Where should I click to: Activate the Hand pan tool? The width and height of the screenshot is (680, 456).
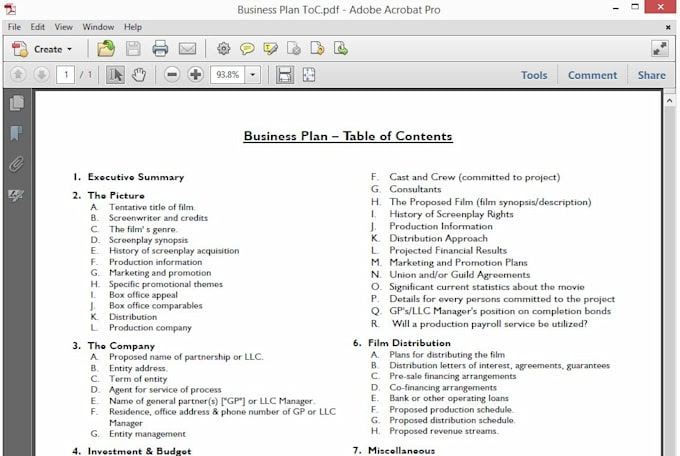[139, 75]
